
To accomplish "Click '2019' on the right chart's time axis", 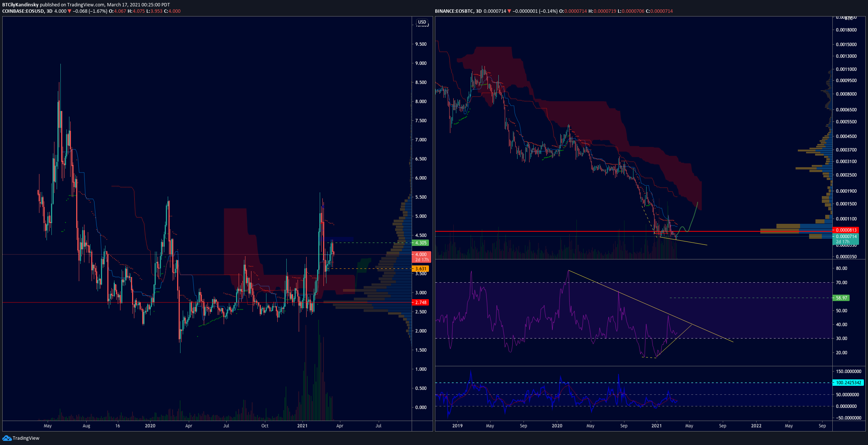I will 457,426.
